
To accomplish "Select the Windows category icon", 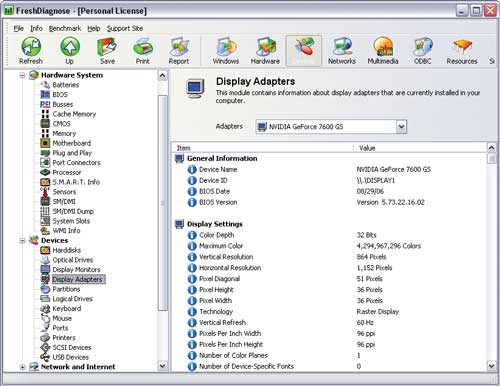I will tap(226, 51).
